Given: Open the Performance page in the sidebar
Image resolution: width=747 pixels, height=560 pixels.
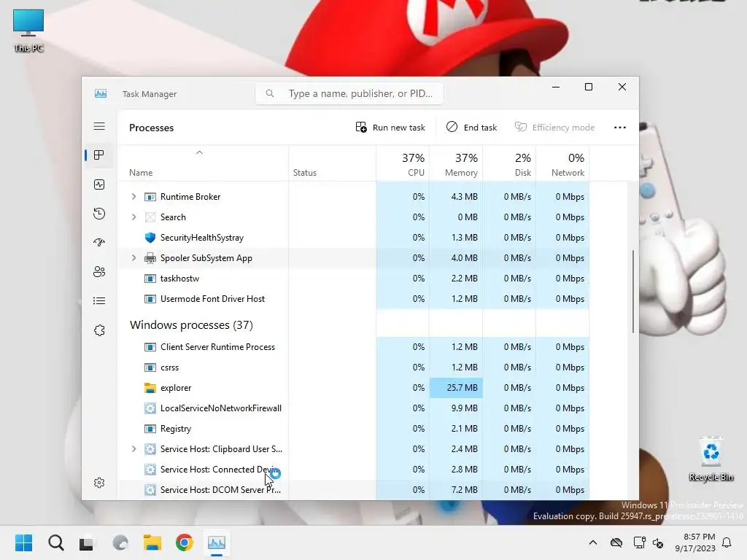Looking at the screenshot, I should [x=99, y=184].
